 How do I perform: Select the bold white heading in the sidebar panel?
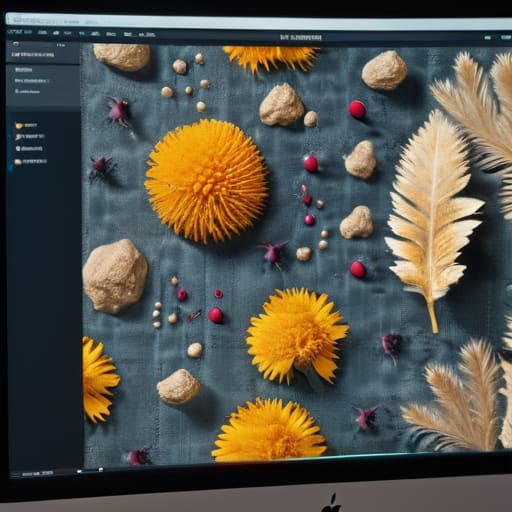[x=33, y=54]
